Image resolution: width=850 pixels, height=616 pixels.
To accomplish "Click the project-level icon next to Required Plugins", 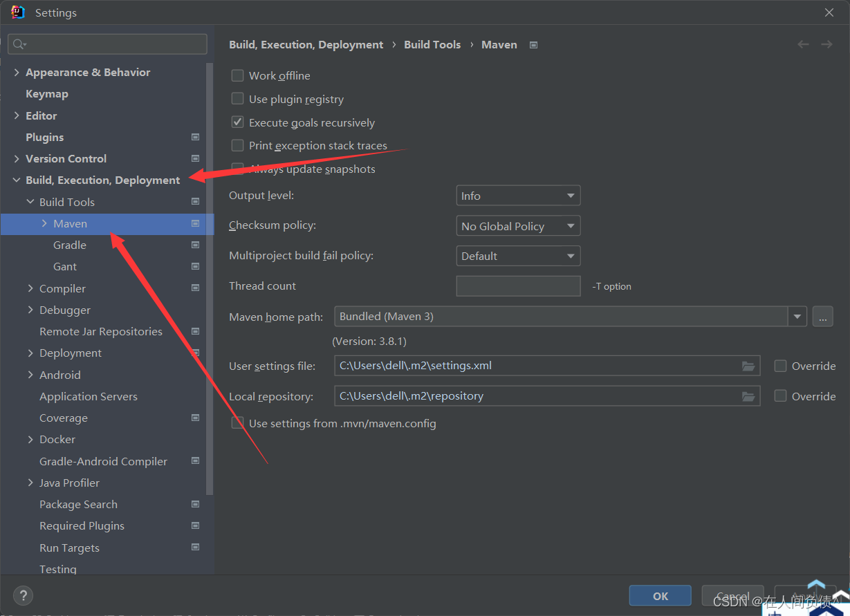I will pyautogui.click(x=195, y=525).
